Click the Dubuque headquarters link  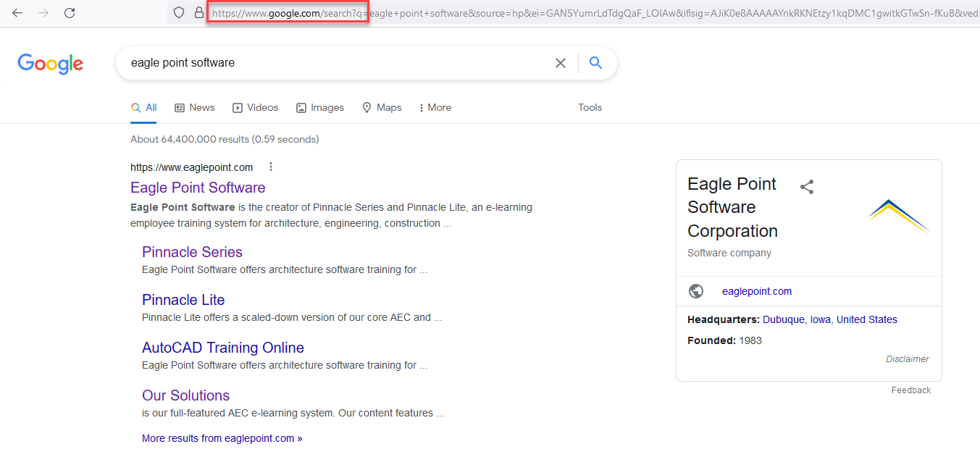pyautogui.click(x=783, y=319)
